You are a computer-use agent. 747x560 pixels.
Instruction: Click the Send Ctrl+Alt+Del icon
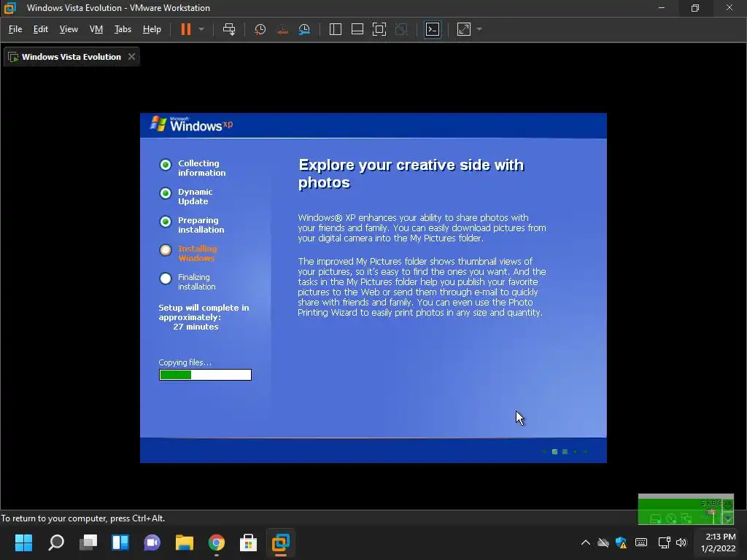click(229, 29)
